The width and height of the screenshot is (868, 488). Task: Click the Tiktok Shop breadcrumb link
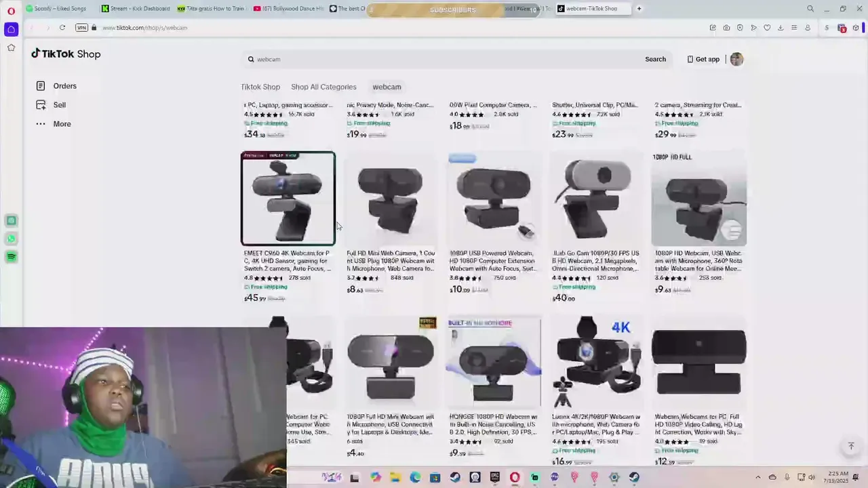coord(260,87)
